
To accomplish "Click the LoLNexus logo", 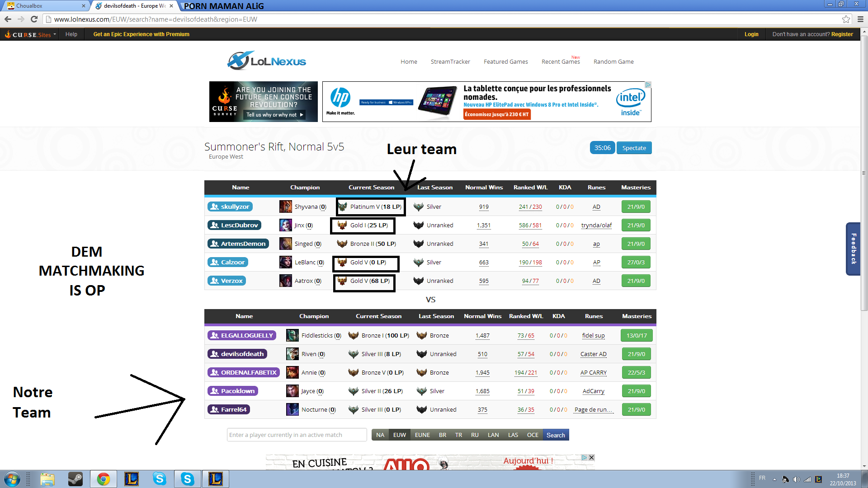I will tap(267, 61).
